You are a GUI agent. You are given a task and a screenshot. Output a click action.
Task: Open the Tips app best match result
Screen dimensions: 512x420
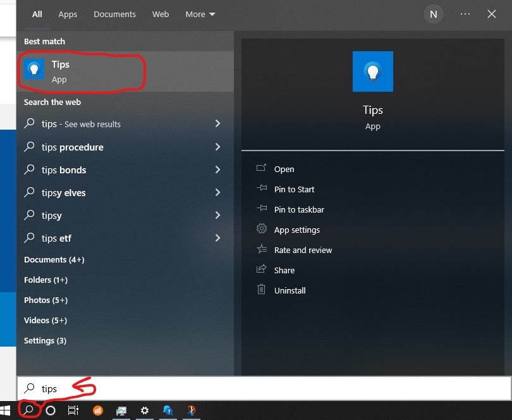point(125,71)
